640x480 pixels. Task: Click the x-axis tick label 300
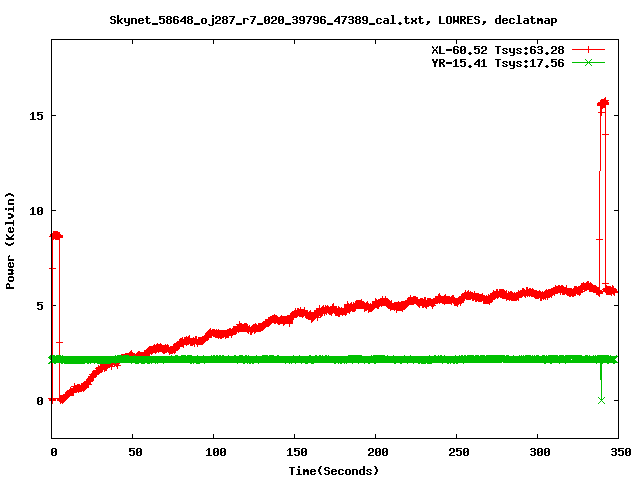pos(540,452)
